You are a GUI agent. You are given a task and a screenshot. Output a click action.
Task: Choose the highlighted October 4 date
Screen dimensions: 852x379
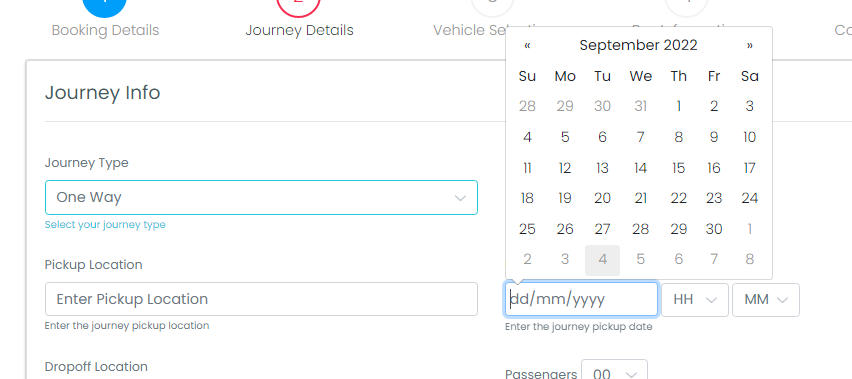point(602,260)
